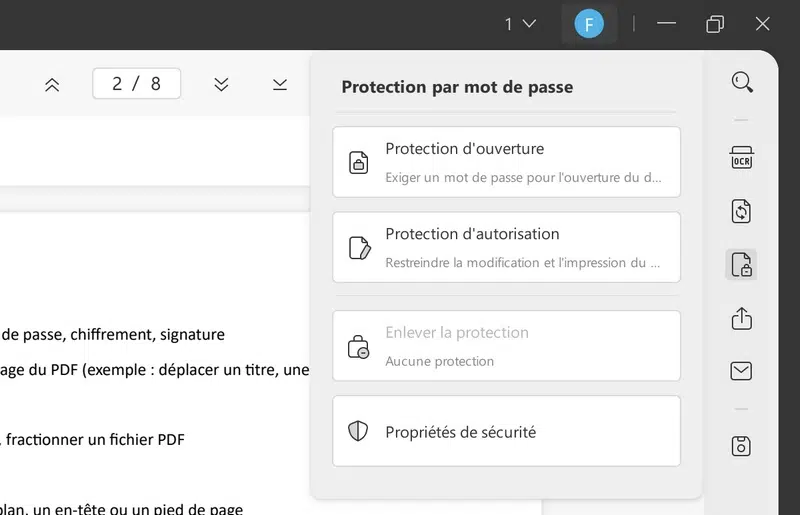This screenshot has width=800, height=515.
Task: Go to the next page arrow
Action: [x=222, y=85]
